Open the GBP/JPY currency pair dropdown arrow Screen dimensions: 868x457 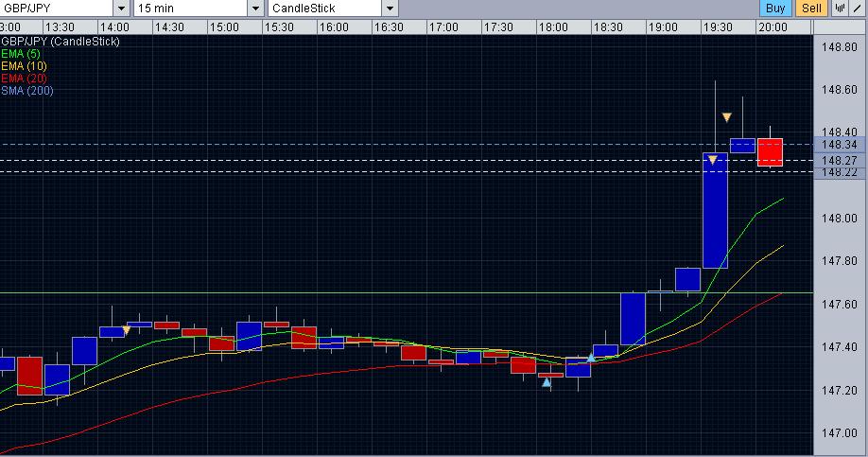121,9
